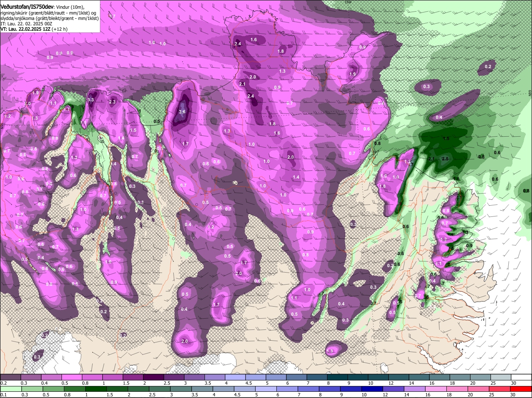Viewport: 532px width, 398px height.
Task: Click the map title Veðurstofan/IS750dev
Action: point(27,7)
